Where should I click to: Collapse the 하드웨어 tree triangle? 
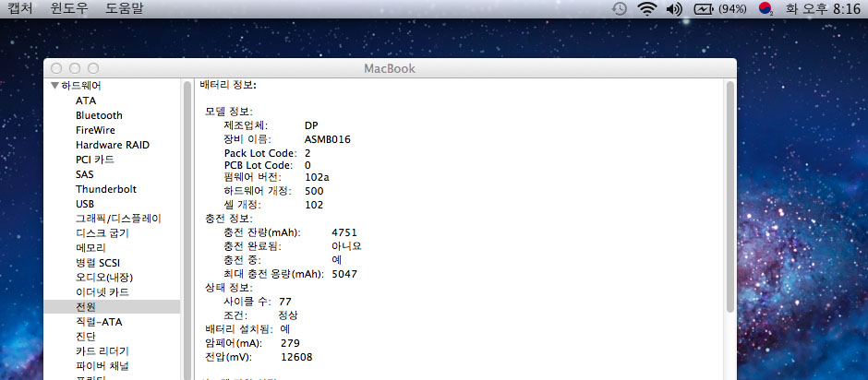point(54,86)
